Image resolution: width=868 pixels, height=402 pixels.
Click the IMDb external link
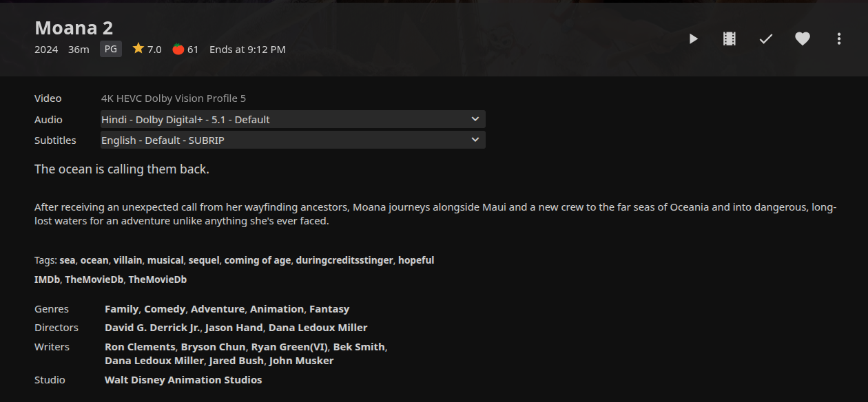[x=47, y=279]
